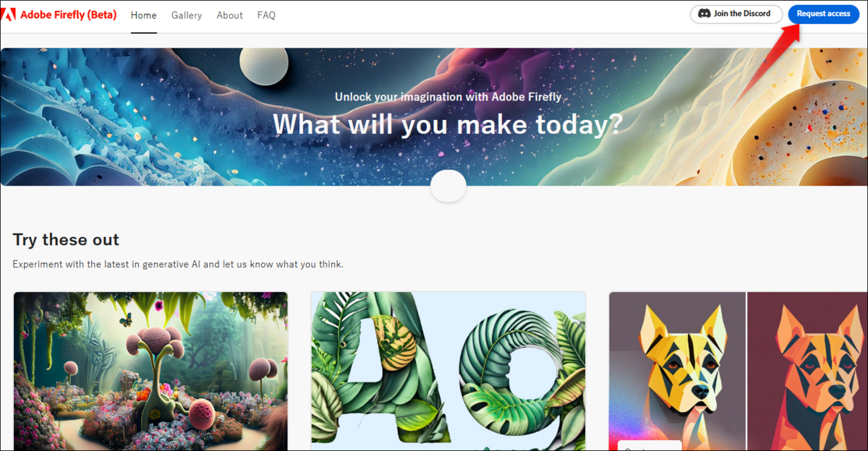
Task: Click the generative AI description text
Action: (x=178, y=265)
